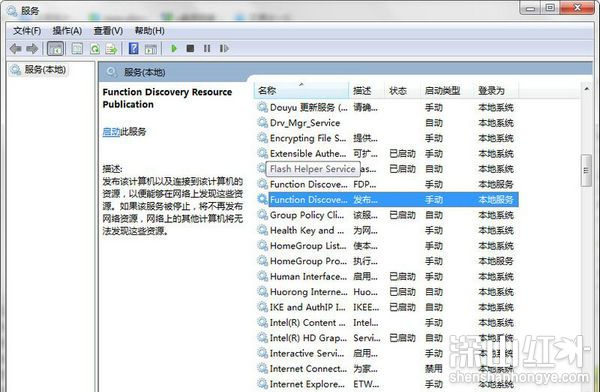Click 禁用 startup type of Internet Connect...
600x392 pixels.
point(434,369)
